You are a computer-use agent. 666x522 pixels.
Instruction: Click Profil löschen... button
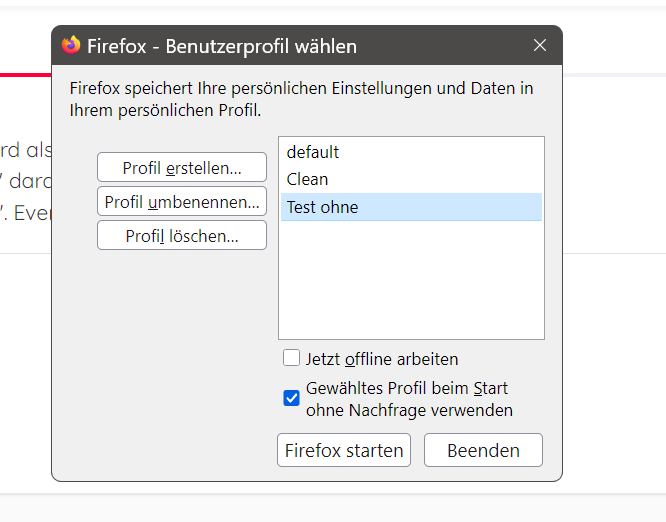click(182, 235)
